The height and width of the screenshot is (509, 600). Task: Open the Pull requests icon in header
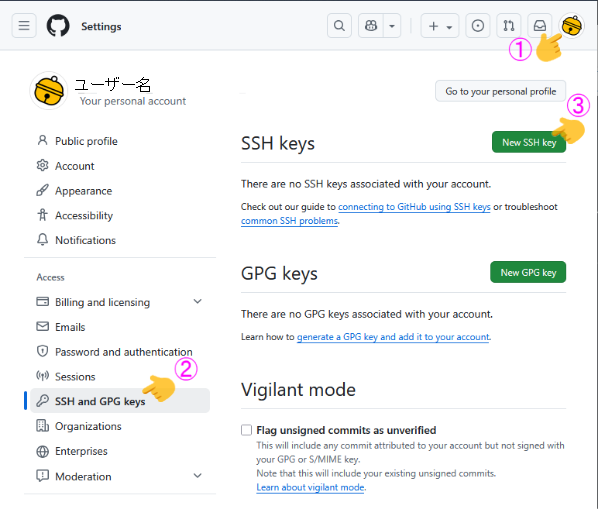coord(509,26)
